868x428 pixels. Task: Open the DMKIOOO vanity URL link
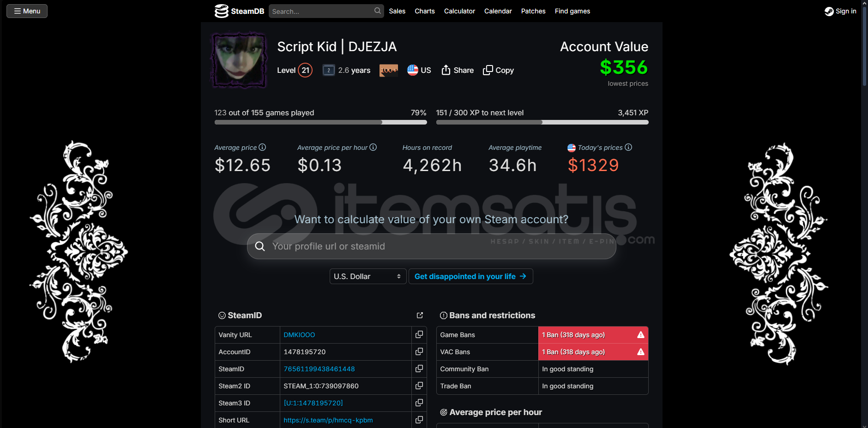[299, 335]
